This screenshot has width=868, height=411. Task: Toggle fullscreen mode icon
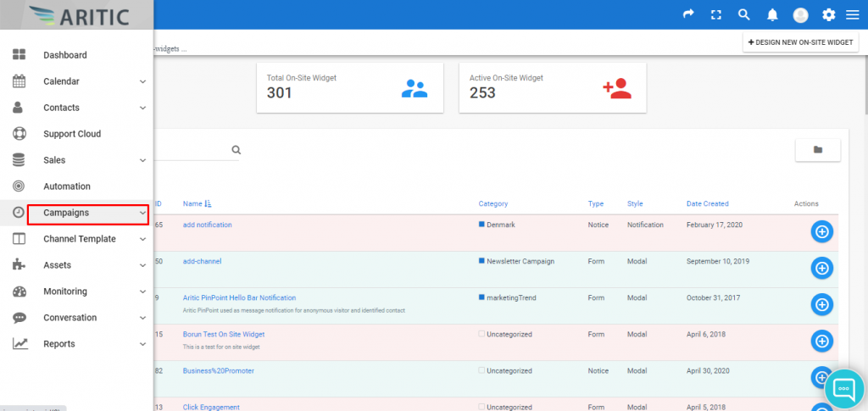click(716, 15)
